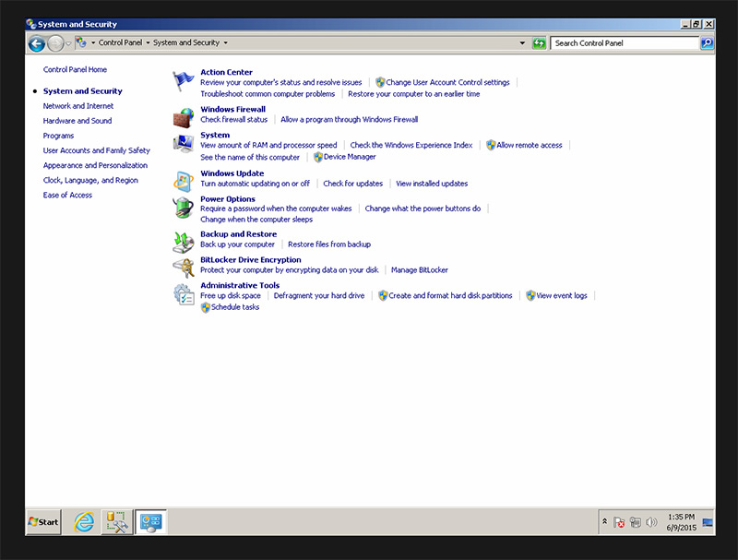Open Create and format hard disk partitions
Screen dimensions: 738x560
(450, 295)
